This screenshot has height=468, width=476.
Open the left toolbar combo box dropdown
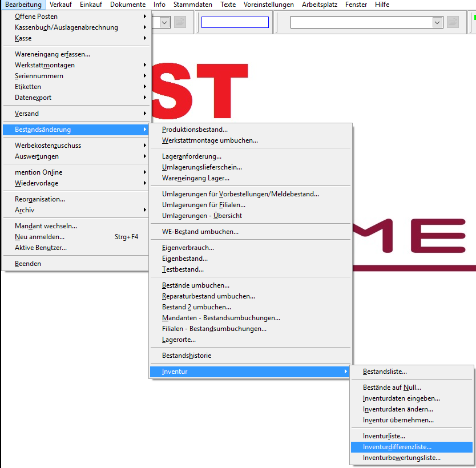point(164,22)
